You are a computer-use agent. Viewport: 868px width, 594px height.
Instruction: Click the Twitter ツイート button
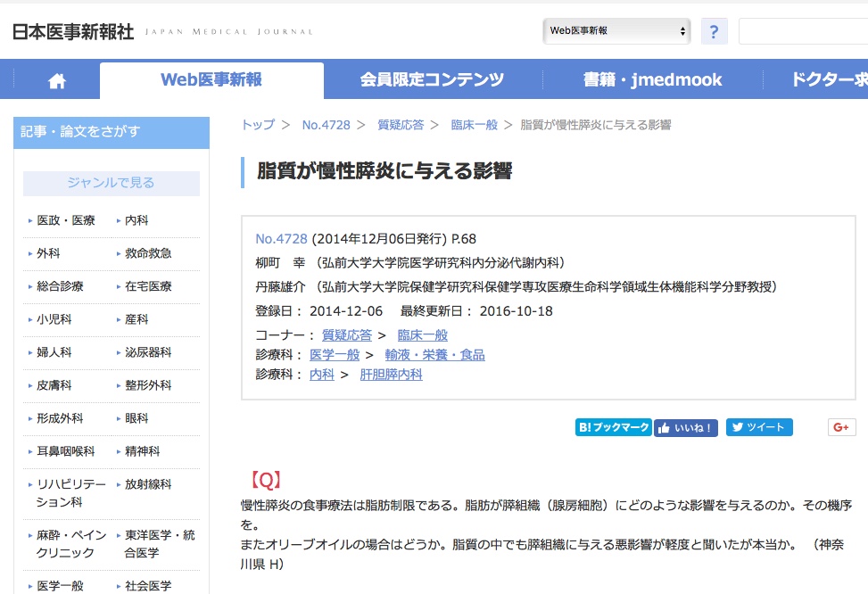[x=758, y=427]
